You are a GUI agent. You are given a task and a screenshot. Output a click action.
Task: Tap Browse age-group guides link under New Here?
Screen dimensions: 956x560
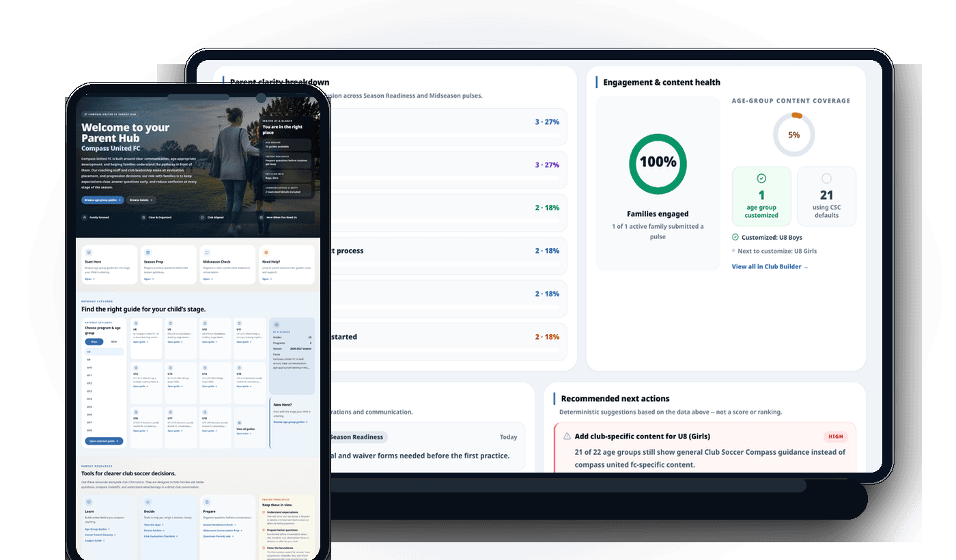point(290,422)
